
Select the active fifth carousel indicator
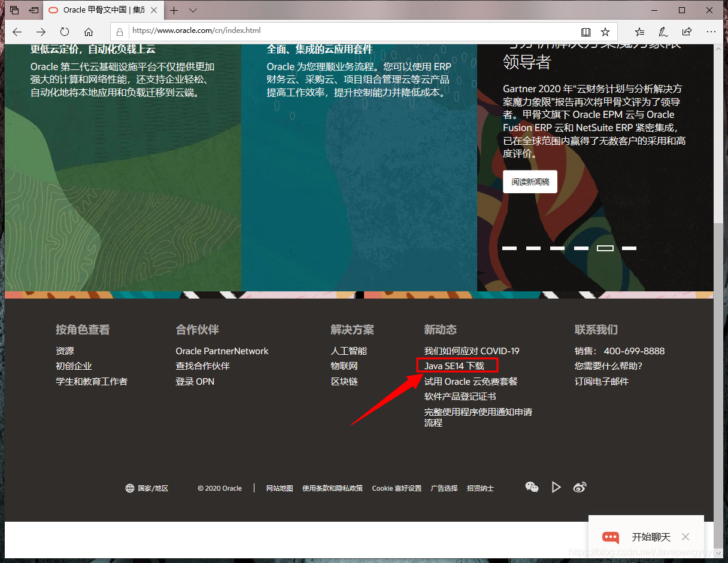605,248
